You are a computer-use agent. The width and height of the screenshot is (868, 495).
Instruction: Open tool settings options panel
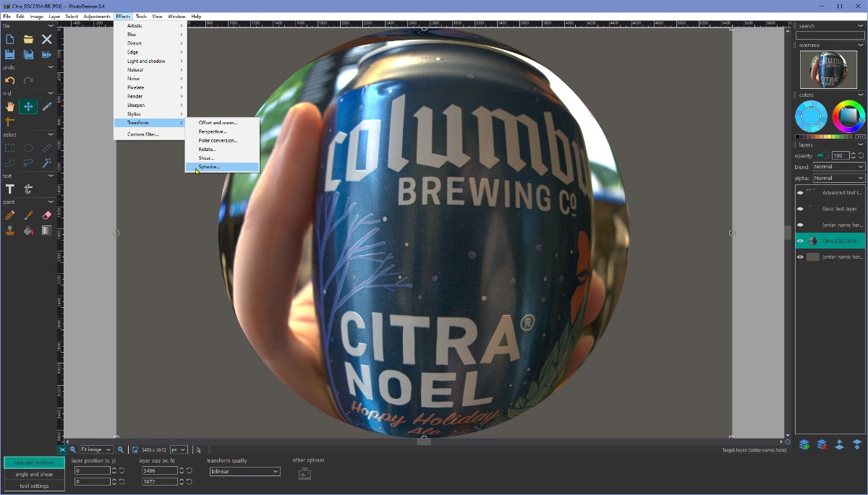tap(34, 486)
